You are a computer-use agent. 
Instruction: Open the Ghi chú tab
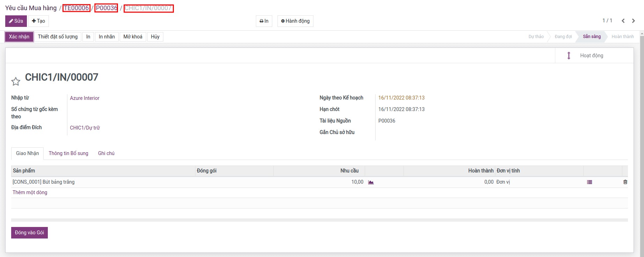tap(106, 153)
